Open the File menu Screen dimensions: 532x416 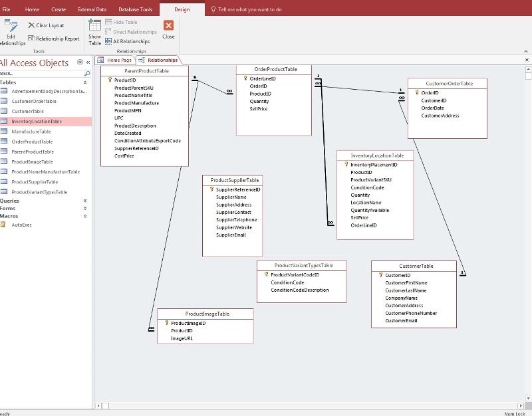(7, 9)
